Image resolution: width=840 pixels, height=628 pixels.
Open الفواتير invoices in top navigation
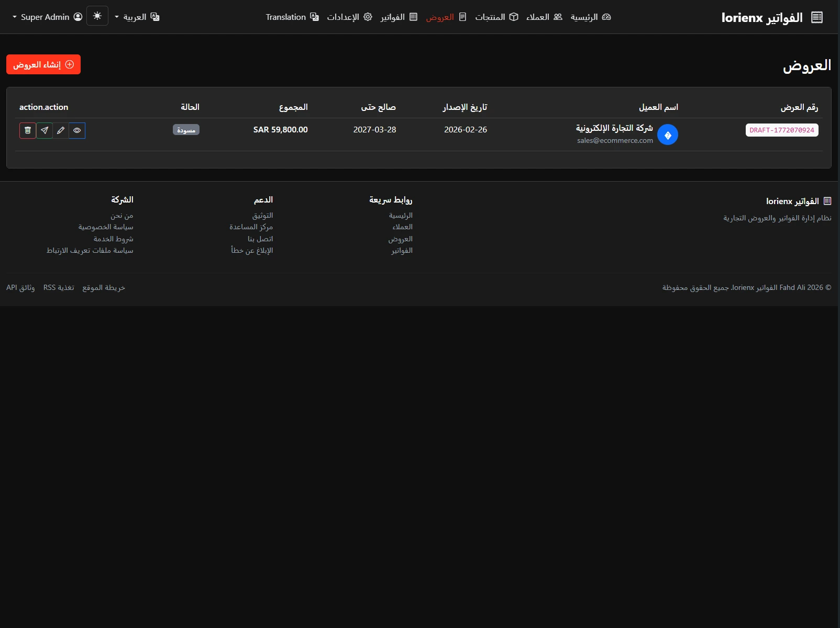click(x=399, y=17)
